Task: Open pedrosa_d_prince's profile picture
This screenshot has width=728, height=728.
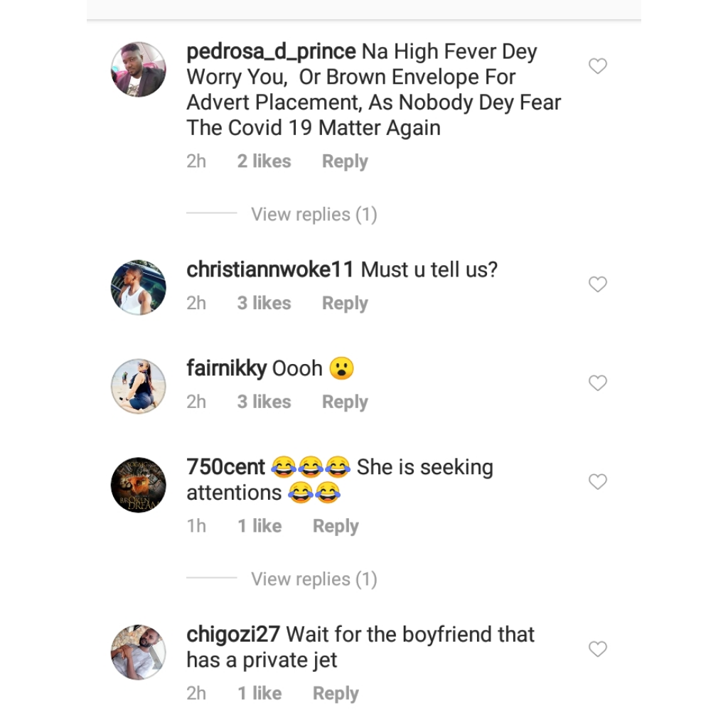Action: (139, 69)
